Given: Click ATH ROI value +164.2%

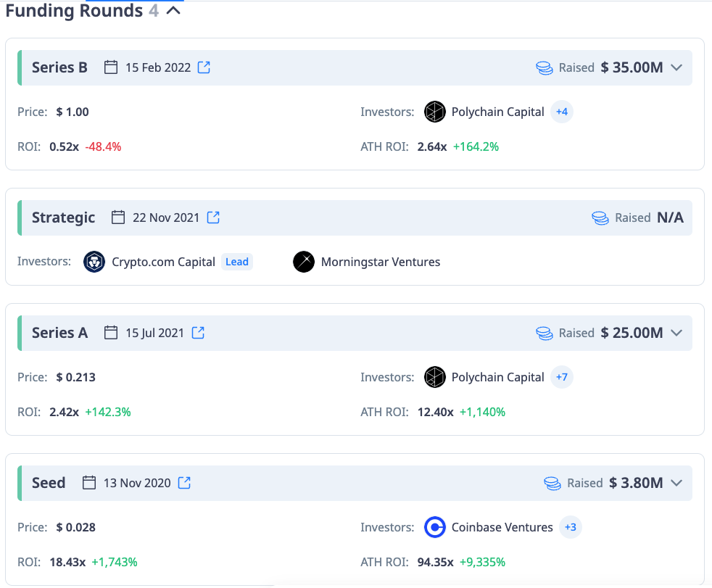Looking at the screenshot, I should click(476, 146).
